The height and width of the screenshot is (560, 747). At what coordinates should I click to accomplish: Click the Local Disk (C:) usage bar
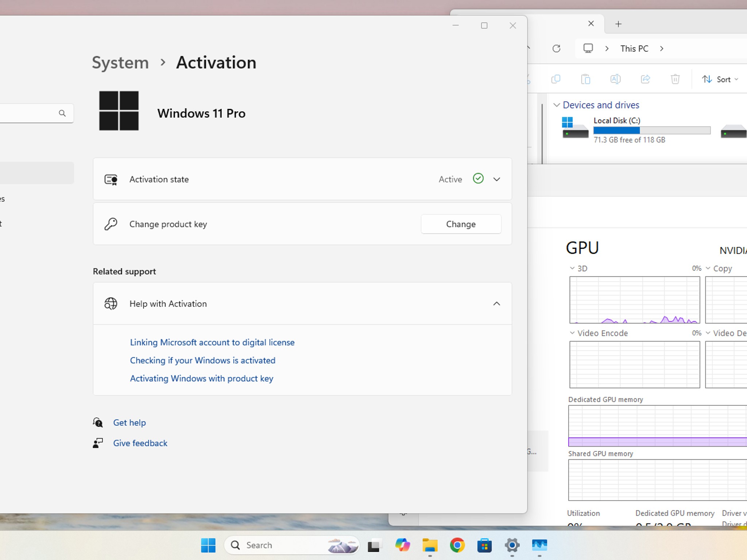pos(652,130)
